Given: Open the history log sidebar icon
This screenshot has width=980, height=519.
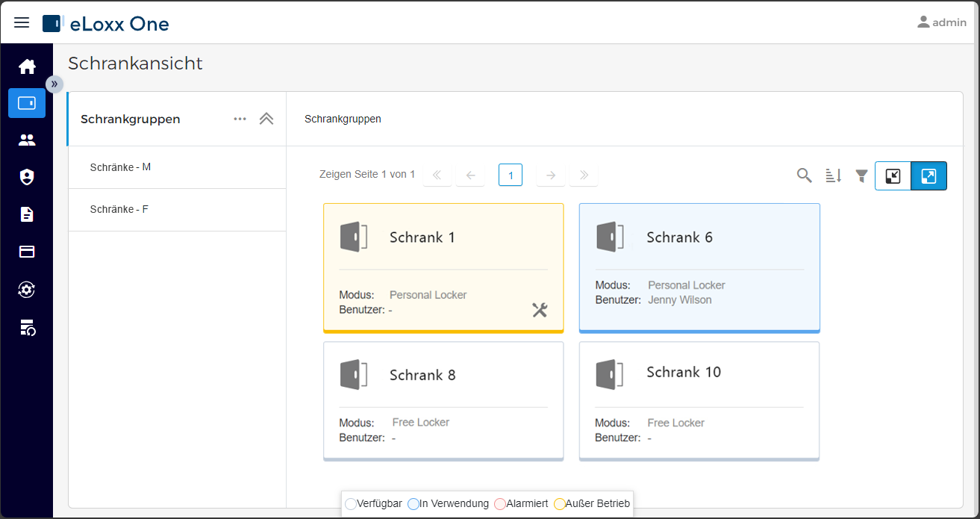Looking at the screenshot, I should coord(27,326).
